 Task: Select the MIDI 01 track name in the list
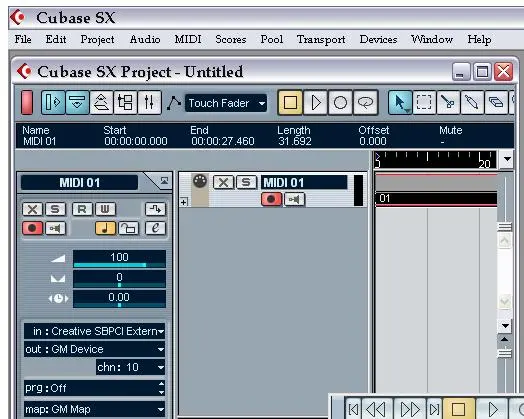click(x=304, y=183)
